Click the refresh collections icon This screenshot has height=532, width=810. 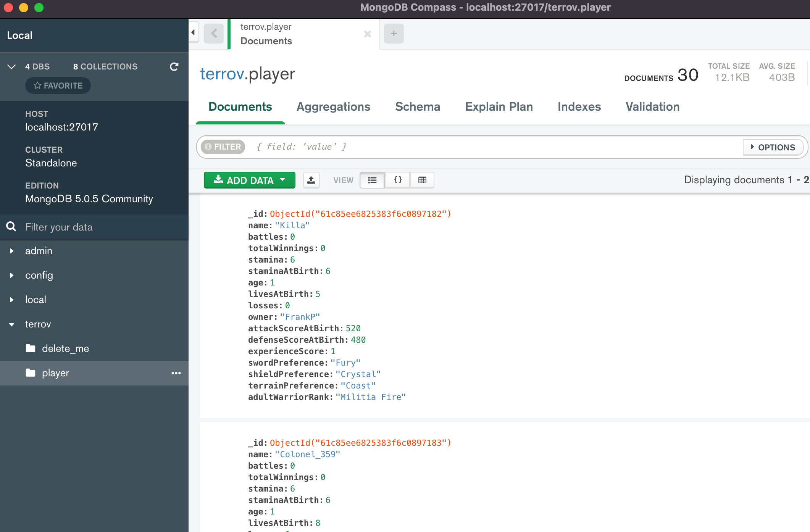174,66
